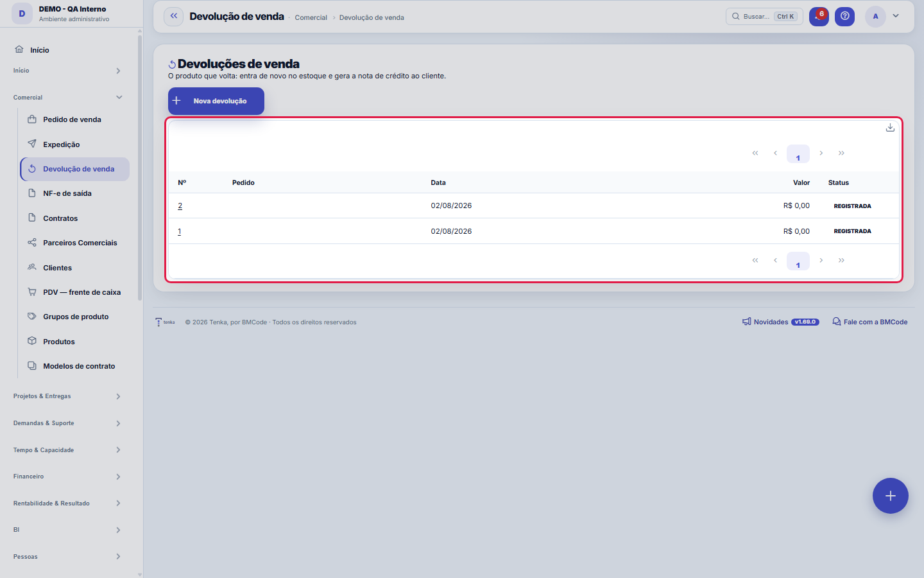The width and height of the screenshot is (924, 578).
Task: Click the Início home icon
Action: [x=19, y=49]
